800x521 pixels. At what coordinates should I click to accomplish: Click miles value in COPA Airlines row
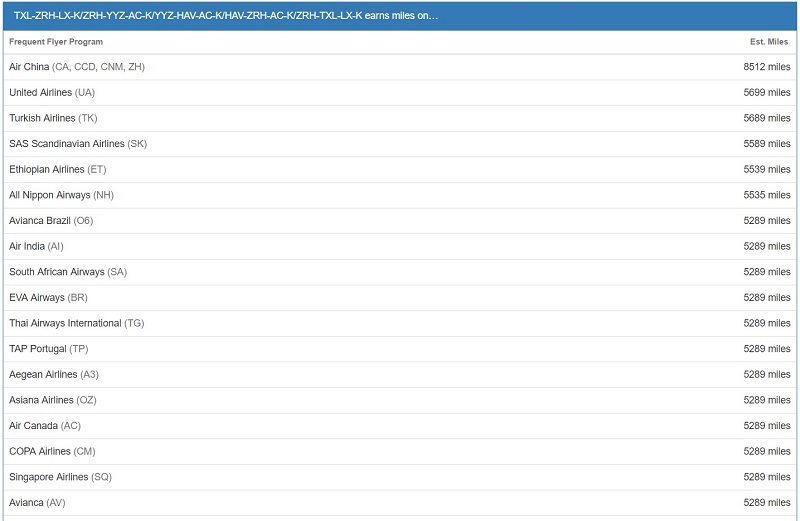point(767,452)
